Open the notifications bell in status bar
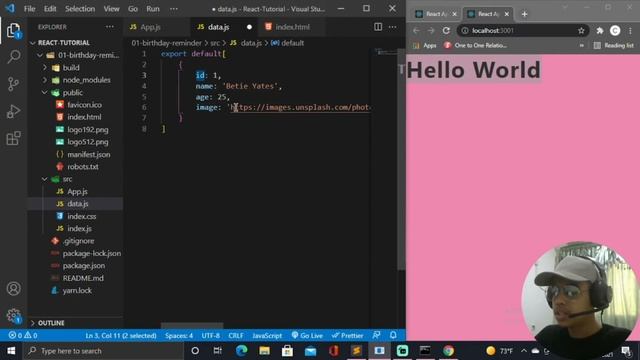The image size is (640, 360). click(393, 336)
